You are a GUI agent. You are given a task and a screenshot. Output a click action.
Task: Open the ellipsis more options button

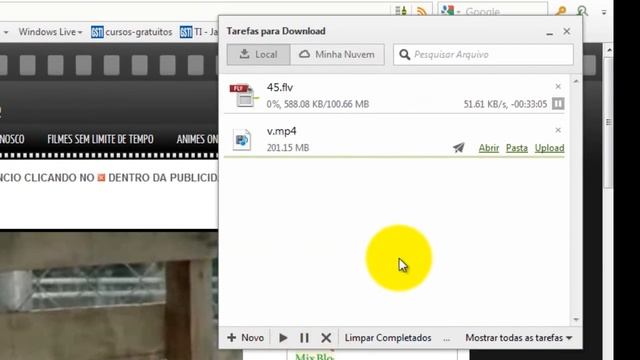pyautogui.click(x=447, y=339)
